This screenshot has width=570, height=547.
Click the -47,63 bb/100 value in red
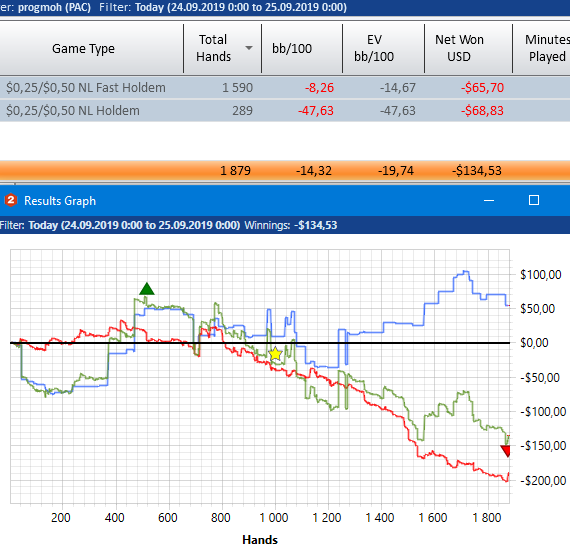(316, 110)
